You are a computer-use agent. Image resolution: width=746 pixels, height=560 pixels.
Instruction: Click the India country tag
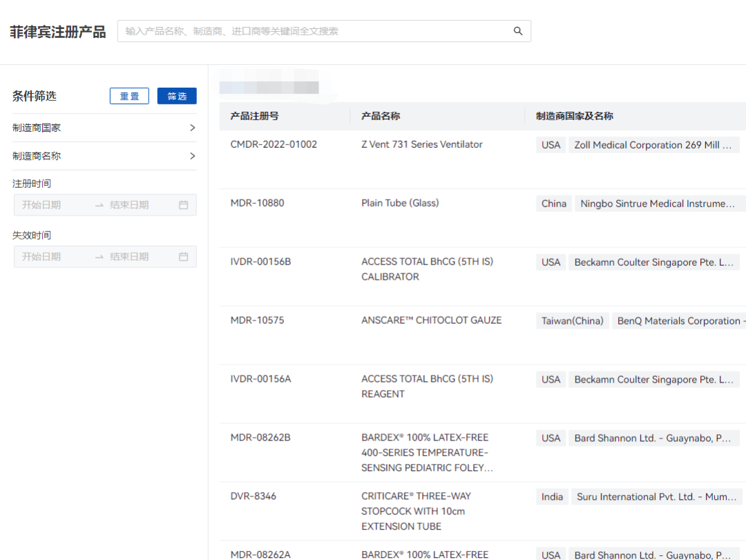[552, 496]
